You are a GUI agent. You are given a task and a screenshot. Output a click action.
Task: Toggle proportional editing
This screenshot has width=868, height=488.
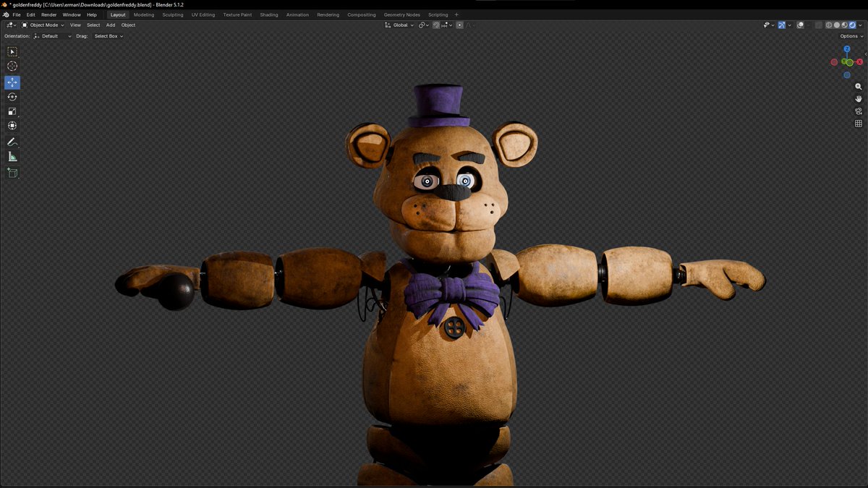(459, 25)
